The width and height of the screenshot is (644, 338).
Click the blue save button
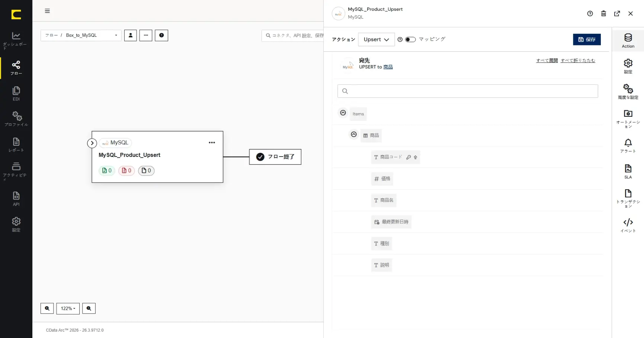(x=587, y=39)
